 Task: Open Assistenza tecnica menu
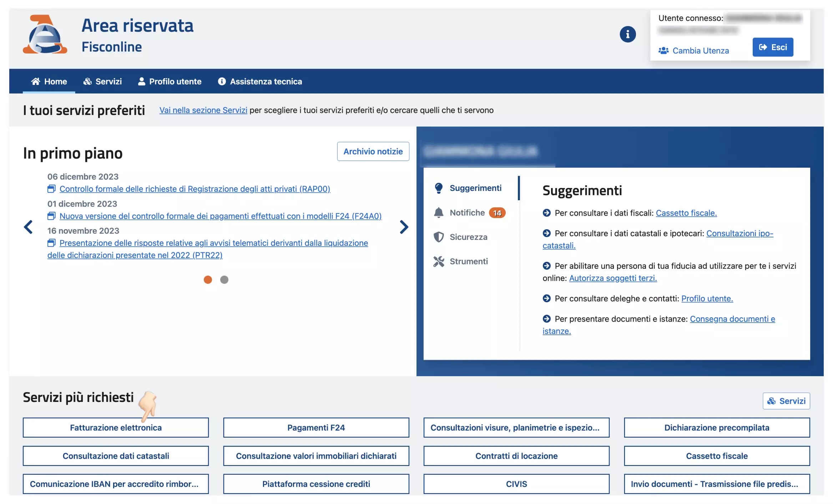[260, 81]
